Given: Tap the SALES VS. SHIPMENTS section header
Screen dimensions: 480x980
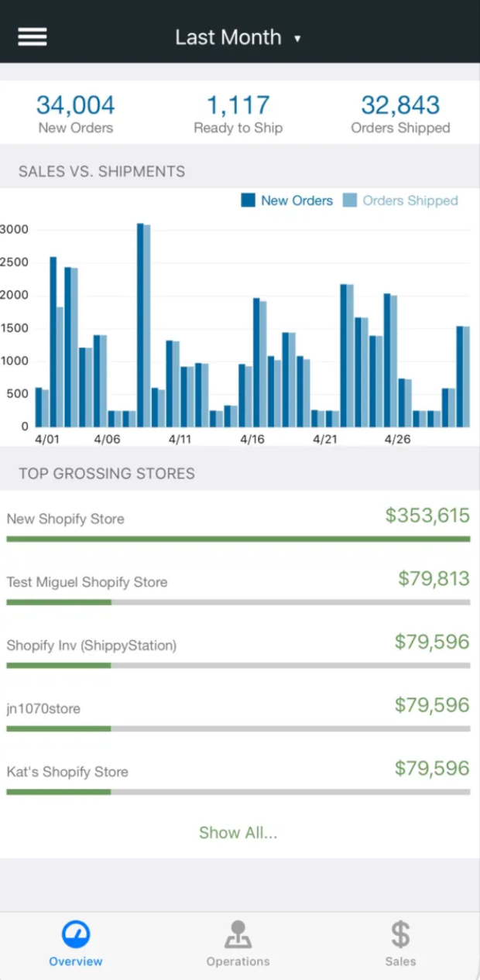Looking at the screenshot, I should [x=101, y=170].
